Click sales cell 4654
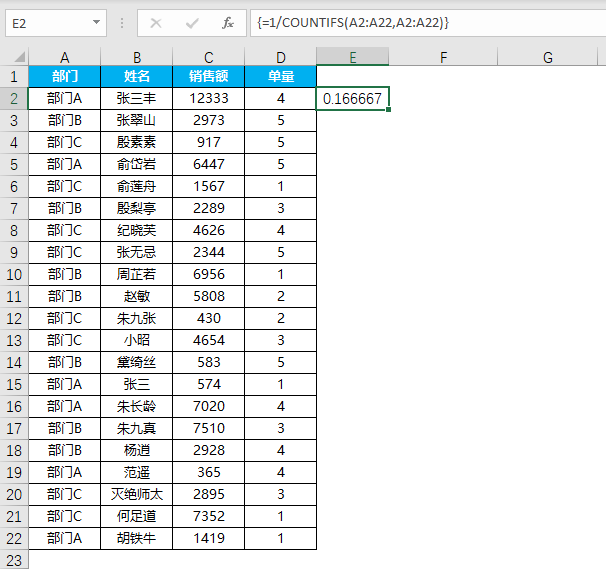Viewport: 606px width, 569px height. pos(209,341)
